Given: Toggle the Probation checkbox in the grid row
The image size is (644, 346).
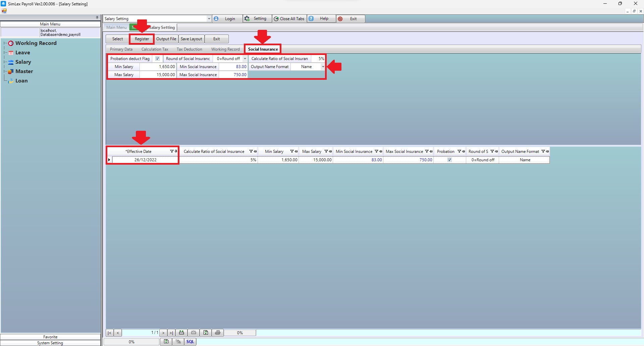Looking at the screenshot, I should click(449, 160).
